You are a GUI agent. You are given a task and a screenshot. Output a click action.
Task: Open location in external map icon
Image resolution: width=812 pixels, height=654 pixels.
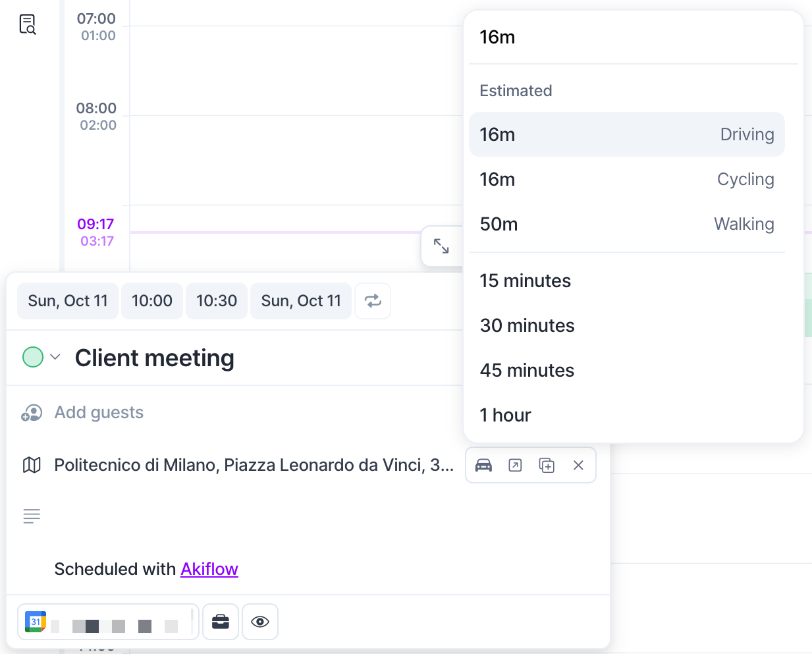515,465
